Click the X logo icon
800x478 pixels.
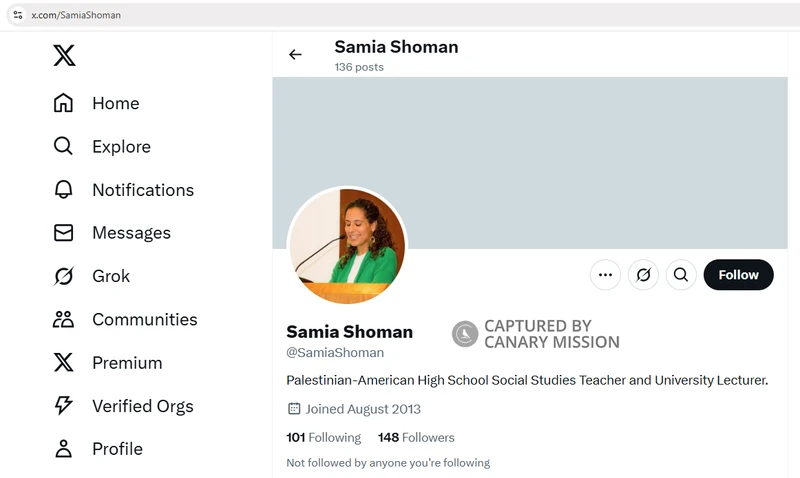(x=64, y=56)
